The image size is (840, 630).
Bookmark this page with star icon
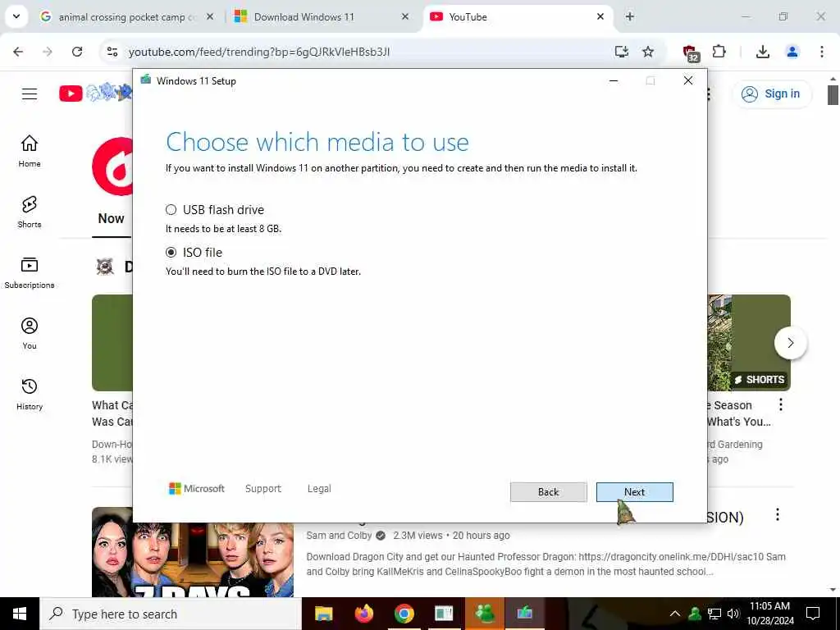click(648, 52)
